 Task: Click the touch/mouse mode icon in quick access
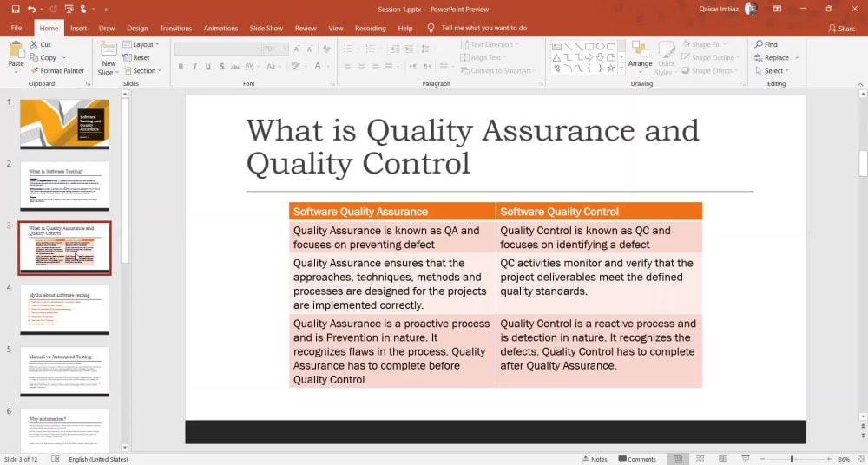tap(83, 9)
